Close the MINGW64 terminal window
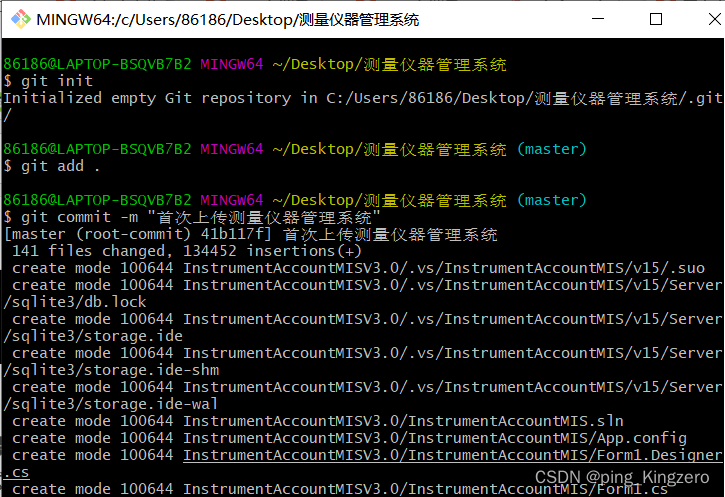Viewport: 725px width, 497px height. 714,19
